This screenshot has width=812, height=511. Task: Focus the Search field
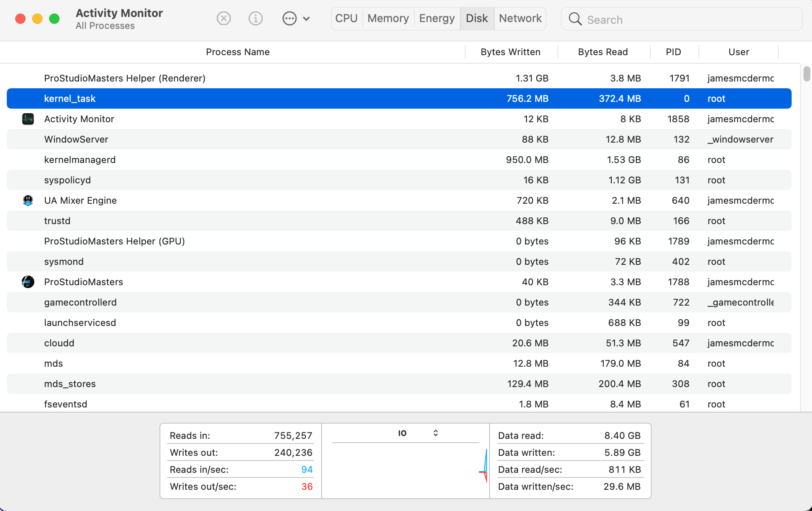pyautogui.click(x=681, y=19)
